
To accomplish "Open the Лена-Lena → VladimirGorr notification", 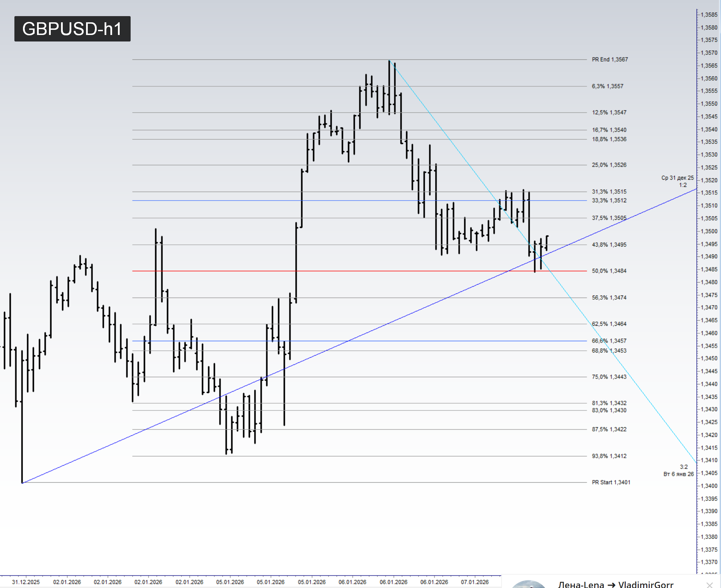I will point(615,584).
